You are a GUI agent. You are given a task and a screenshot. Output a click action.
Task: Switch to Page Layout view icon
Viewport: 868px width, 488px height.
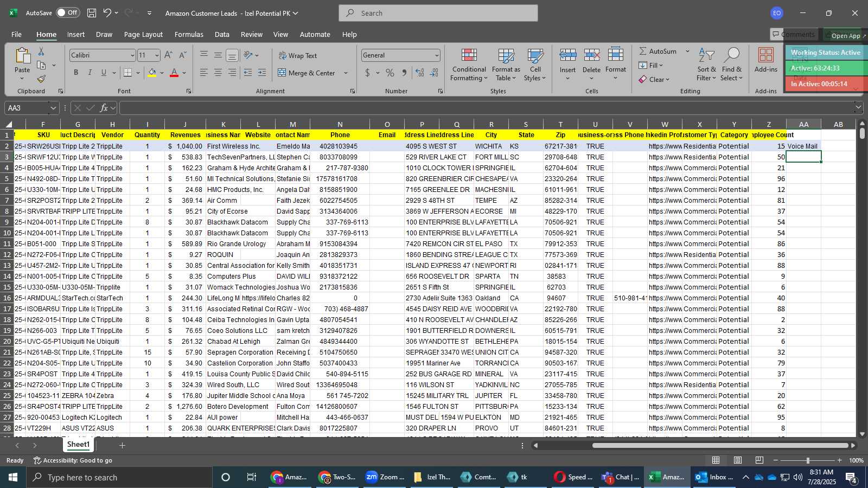[738, 460]
